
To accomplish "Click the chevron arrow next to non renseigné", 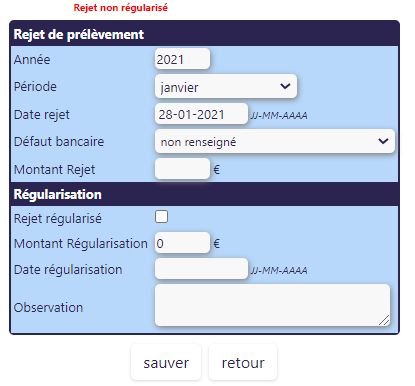I will pos(383,141).
